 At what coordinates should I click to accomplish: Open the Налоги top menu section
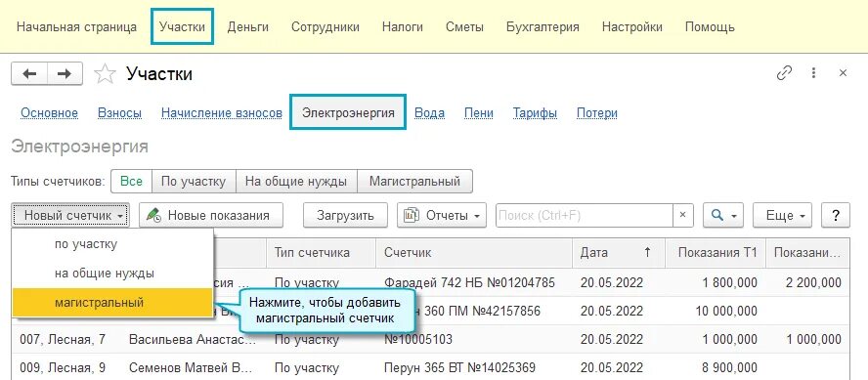point(403,26)
